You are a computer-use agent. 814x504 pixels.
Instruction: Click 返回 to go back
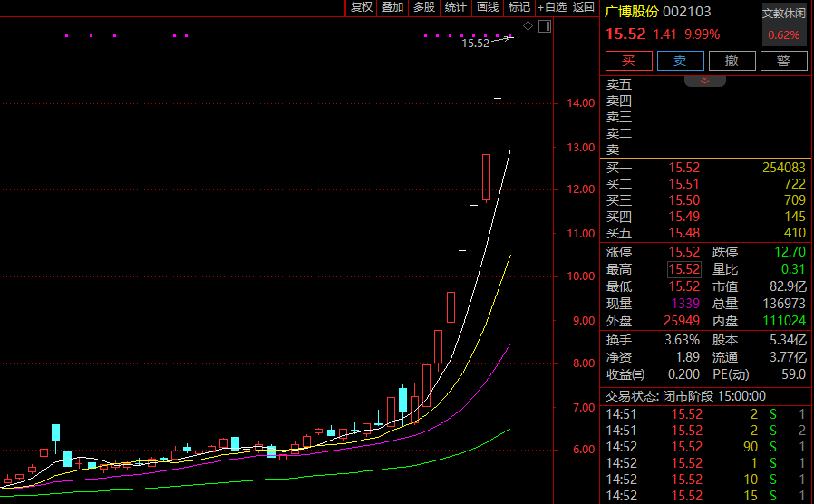584,7
